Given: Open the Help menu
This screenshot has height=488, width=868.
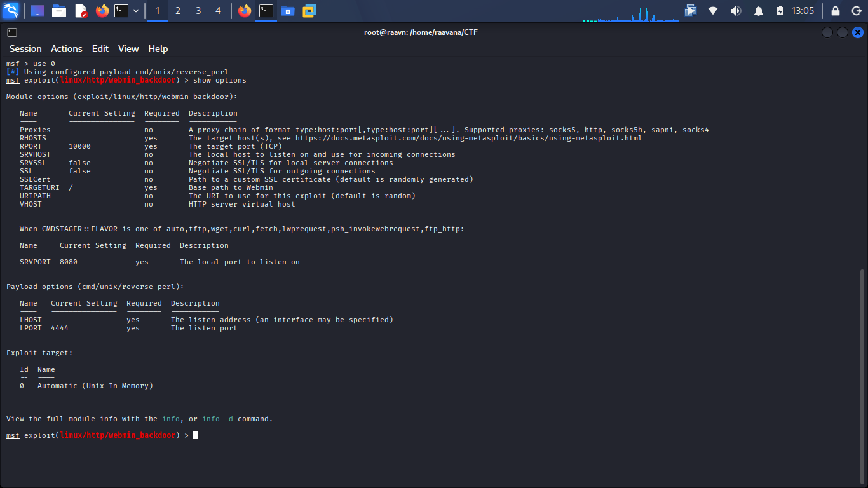Looking at the screenshot, I should (158, 49).
